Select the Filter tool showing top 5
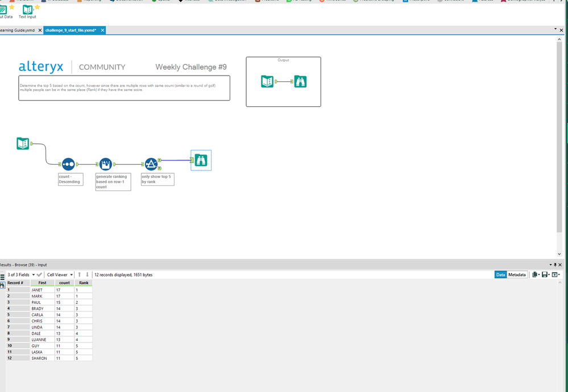Image resolution: width=568 pixels, height=392 pixels. click(x=151, y=164)
